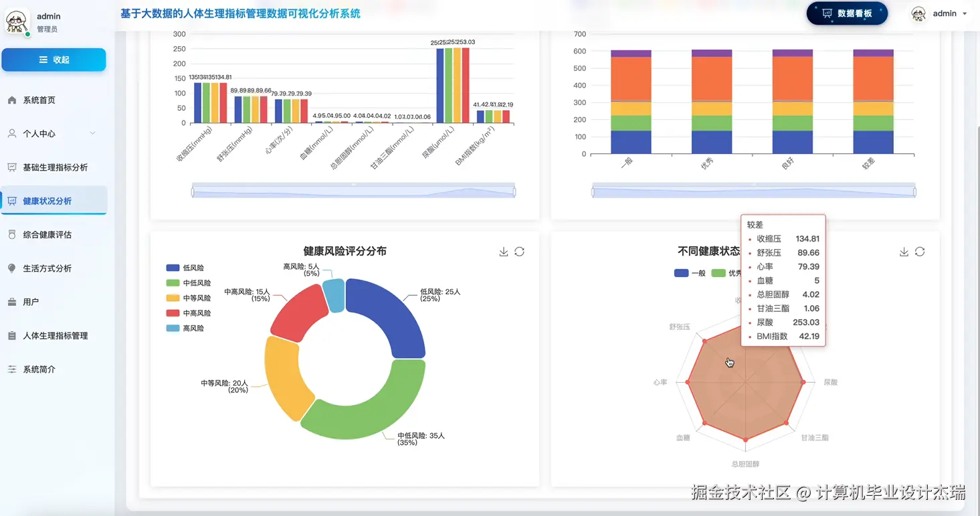Click the label "高风险: 5人 (5%)"
980x516 pixels.
coord(302,270)
